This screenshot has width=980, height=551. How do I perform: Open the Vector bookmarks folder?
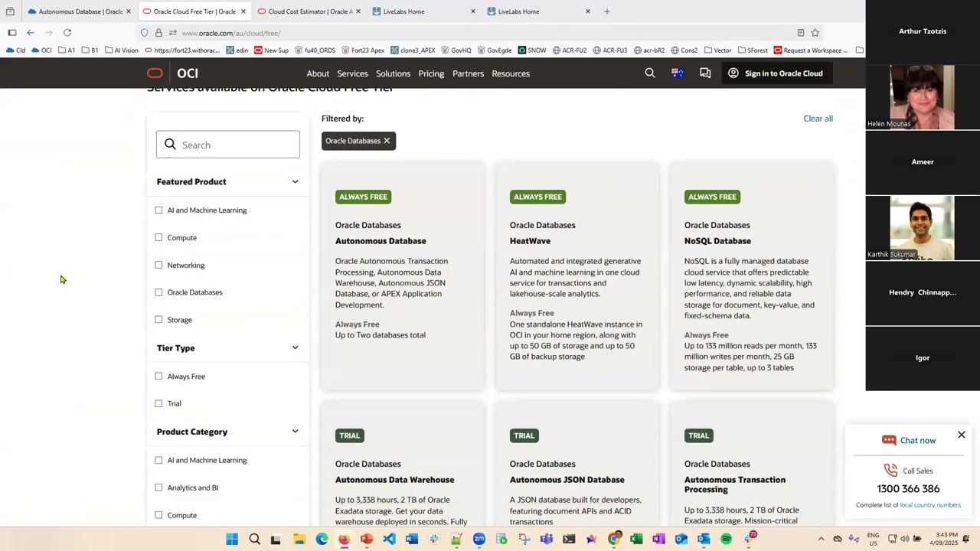click(717, 51)
